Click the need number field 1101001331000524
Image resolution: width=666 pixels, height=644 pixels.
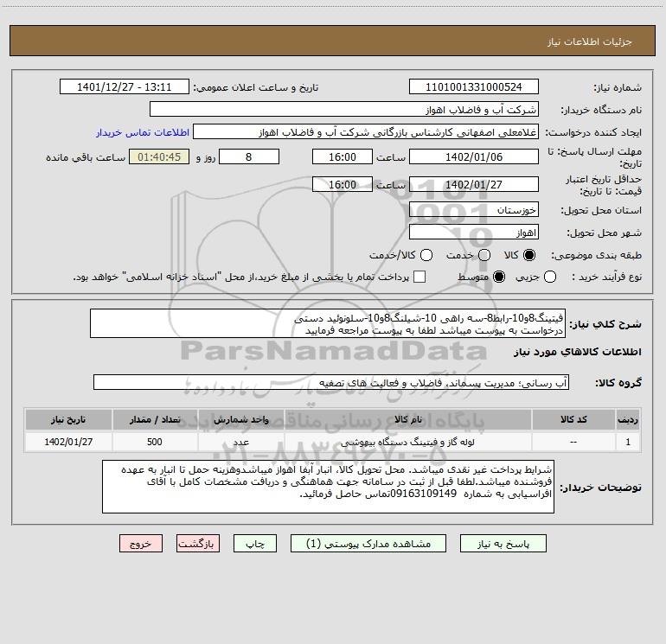click(474, 87)
